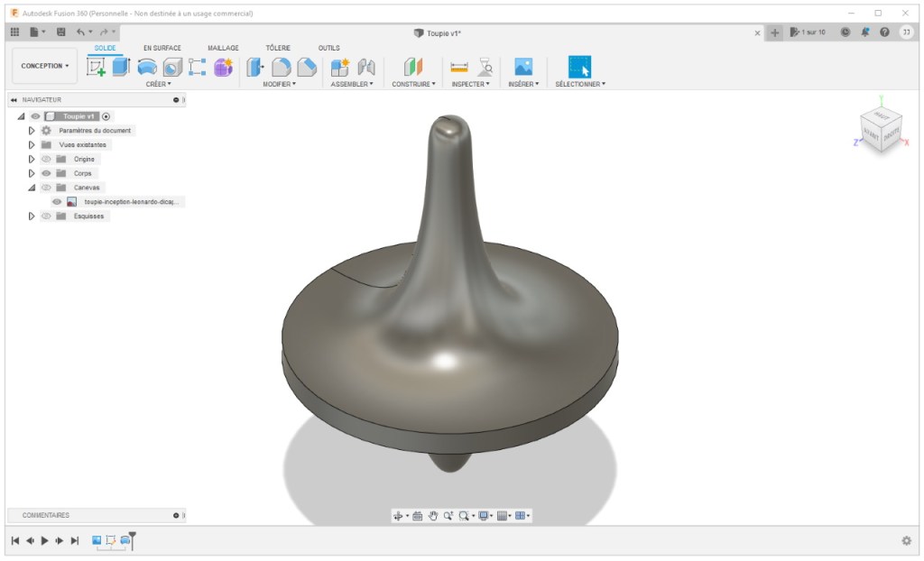Expand the Paramètres du document node
924x561 pixels.
tap(32, 130)
